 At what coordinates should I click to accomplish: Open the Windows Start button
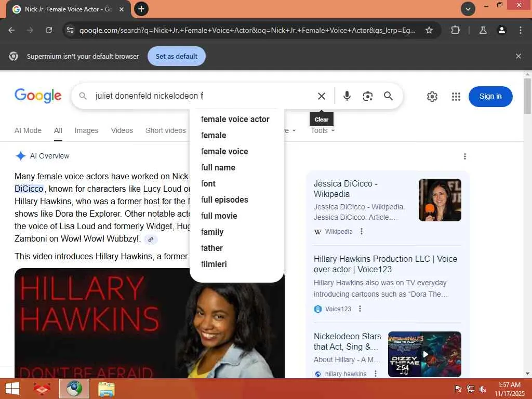[12, 389]
